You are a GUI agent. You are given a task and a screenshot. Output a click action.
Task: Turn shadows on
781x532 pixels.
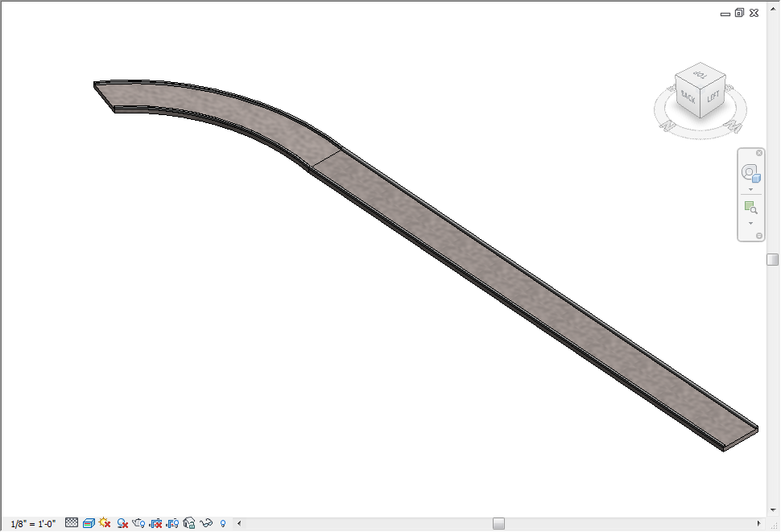(121, 522)
